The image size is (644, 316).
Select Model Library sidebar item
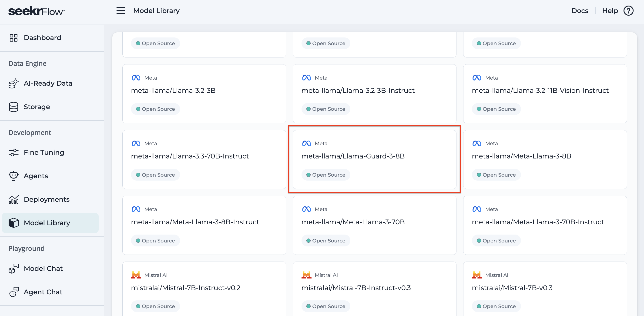tap(50, 223)
